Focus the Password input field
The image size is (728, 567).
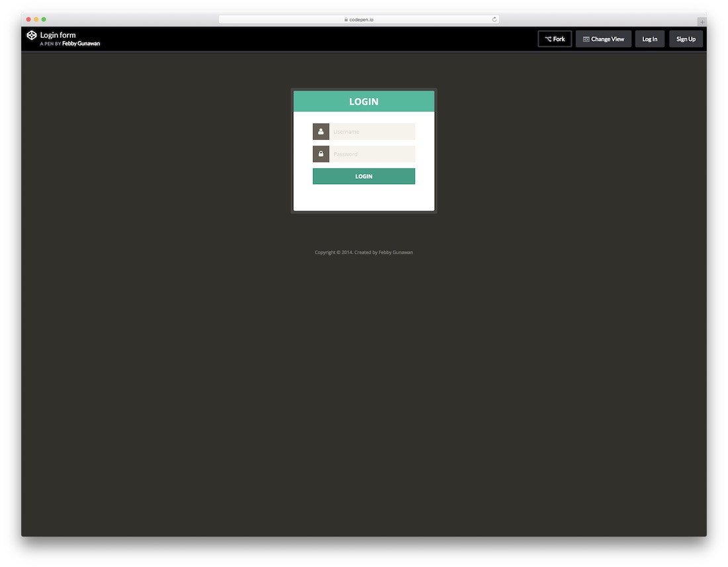372,154
